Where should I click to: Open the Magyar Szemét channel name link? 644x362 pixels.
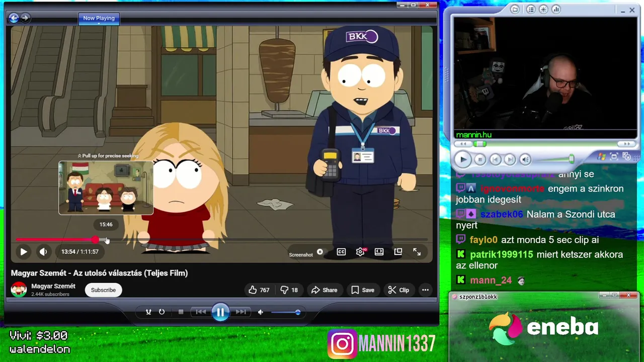tap(53, 286)
